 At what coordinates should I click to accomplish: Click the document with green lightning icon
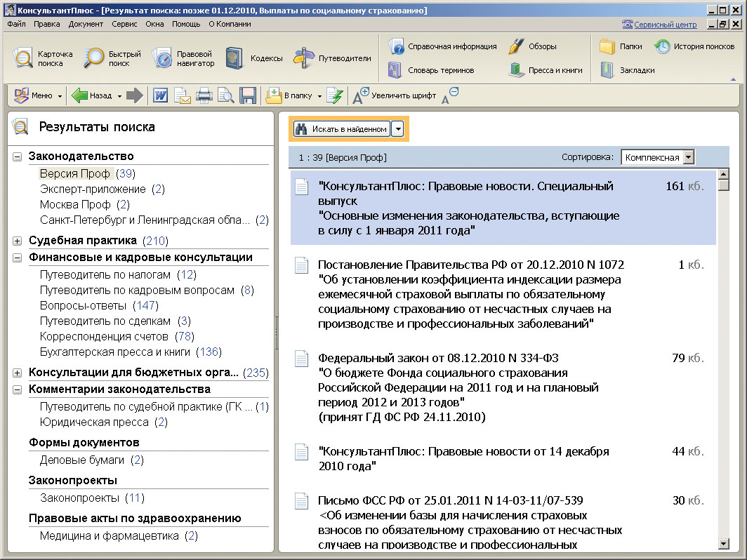(335, 95)
